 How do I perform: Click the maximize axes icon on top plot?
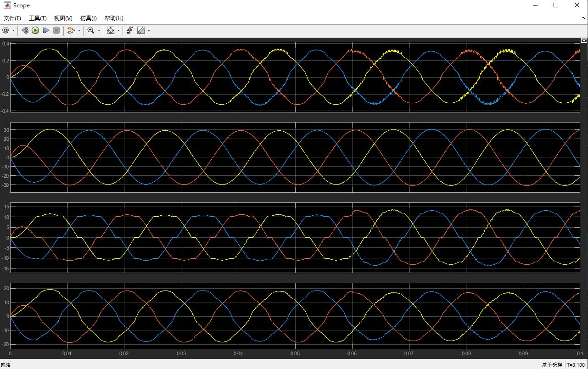click(584, 40)
